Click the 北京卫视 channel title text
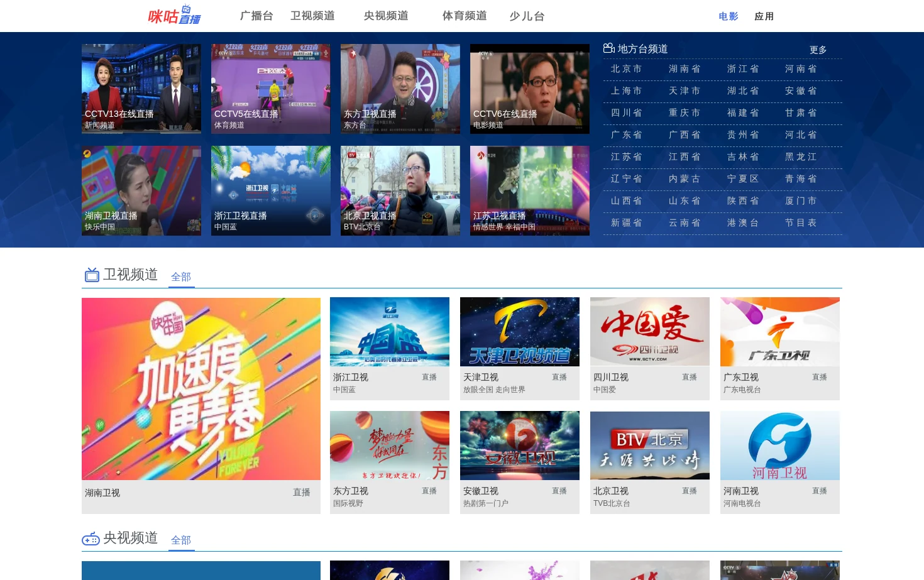Viewport: 924px width, 580px height. coord(611,491)
